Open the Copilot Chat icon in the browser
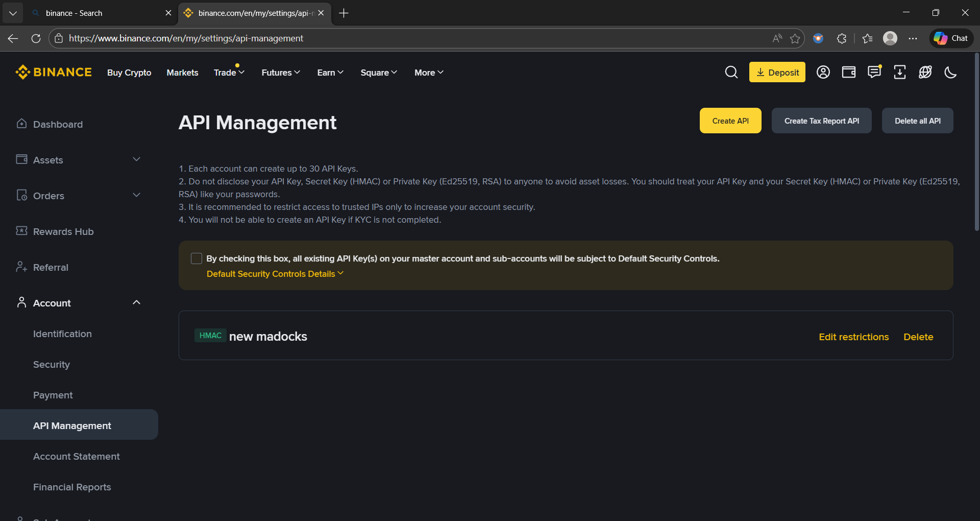980x521 pixels. point(950,38)
